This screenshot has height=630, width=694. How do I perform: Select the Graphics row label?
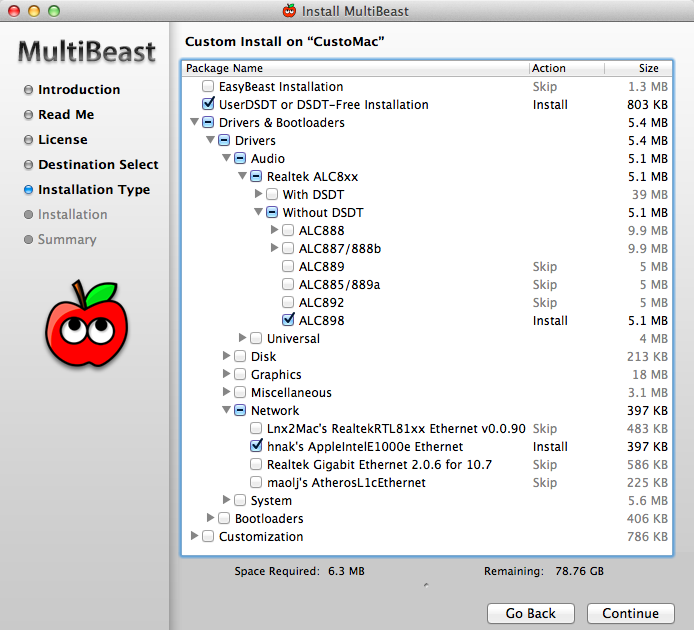(276, 375)
